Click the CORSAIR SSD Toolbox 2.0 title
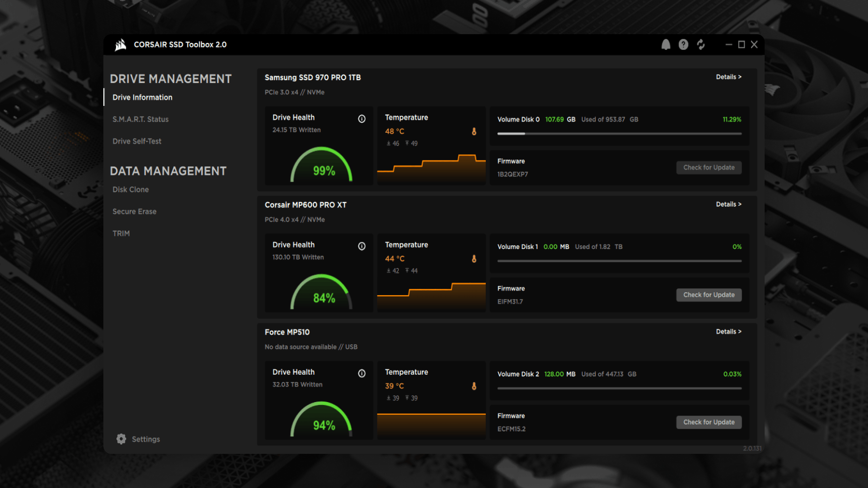 click(180, 44)
